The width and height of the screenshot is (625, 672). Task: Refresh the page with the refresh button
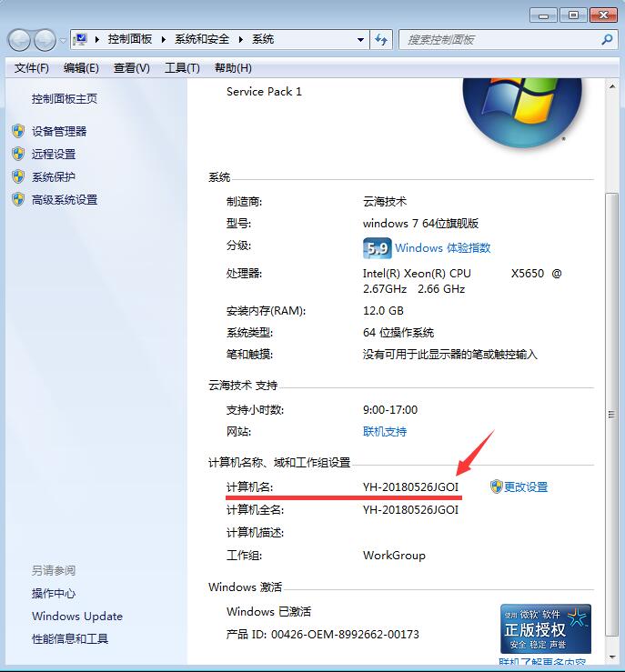(381, 40)
